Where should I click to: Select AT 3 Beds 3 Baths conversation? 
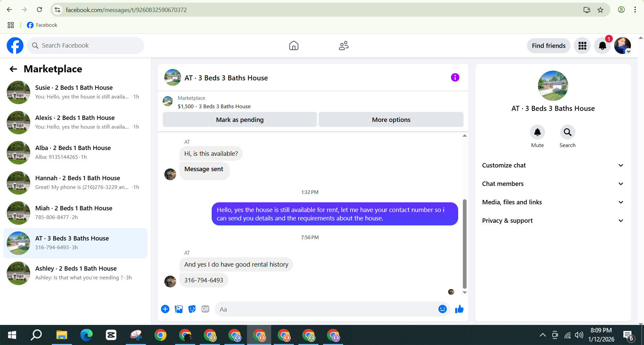tap(75, 243)
